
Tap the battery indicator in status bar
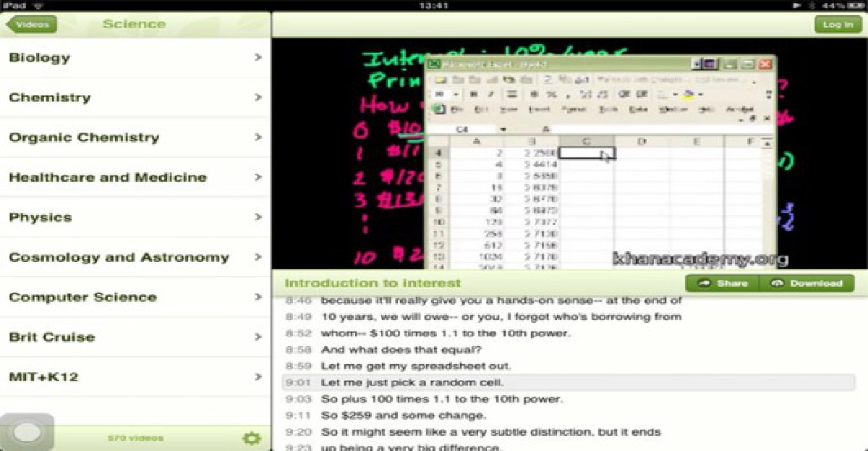click(x=856, y=5)
